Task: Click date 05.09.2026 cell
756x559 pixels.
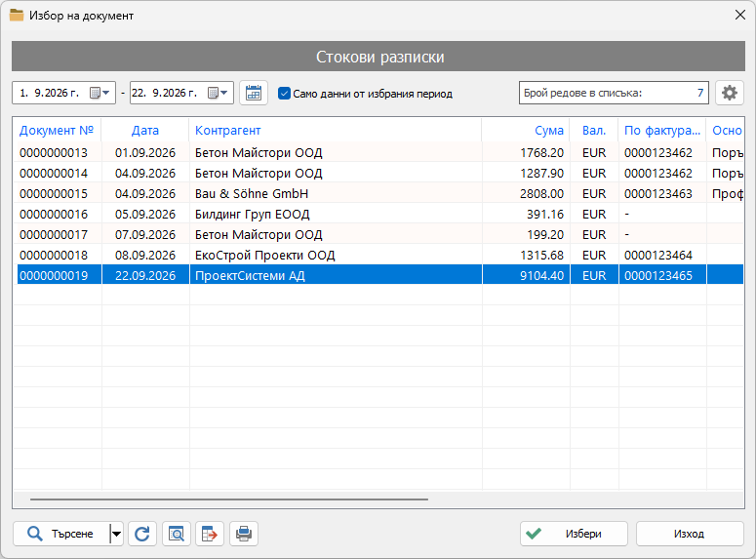Action: click(x=145, y=215)
